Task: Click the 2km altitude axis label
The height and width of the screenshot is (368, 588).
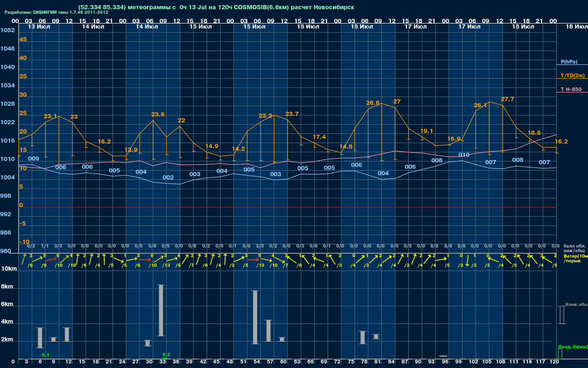Action: point(8,340)
